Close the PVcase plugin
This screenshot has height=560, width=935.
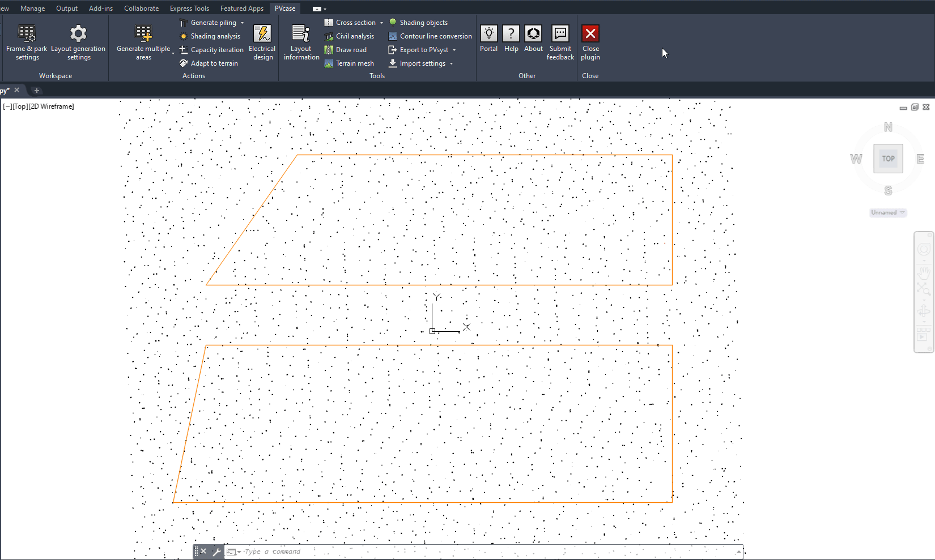point(590,42)
